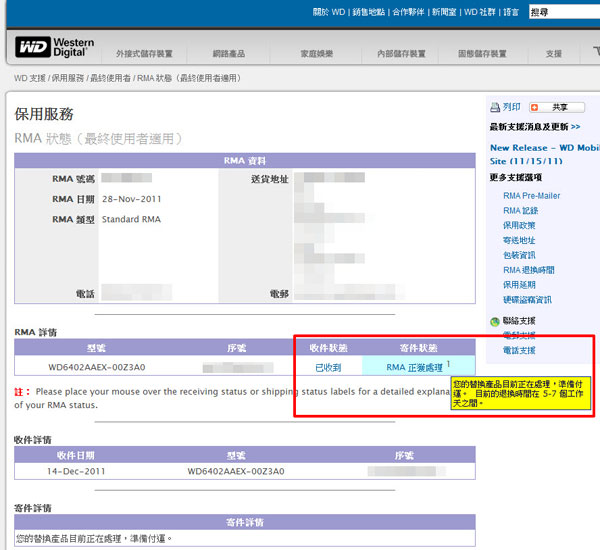This screenshot has width=600, height=550.
Task: Click the printer icon beside 列印
Action: click(495, 108)
